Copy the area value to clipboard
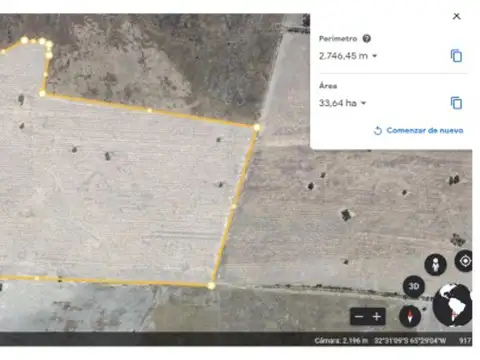This screenshot has width=480, height=360. 456,103
